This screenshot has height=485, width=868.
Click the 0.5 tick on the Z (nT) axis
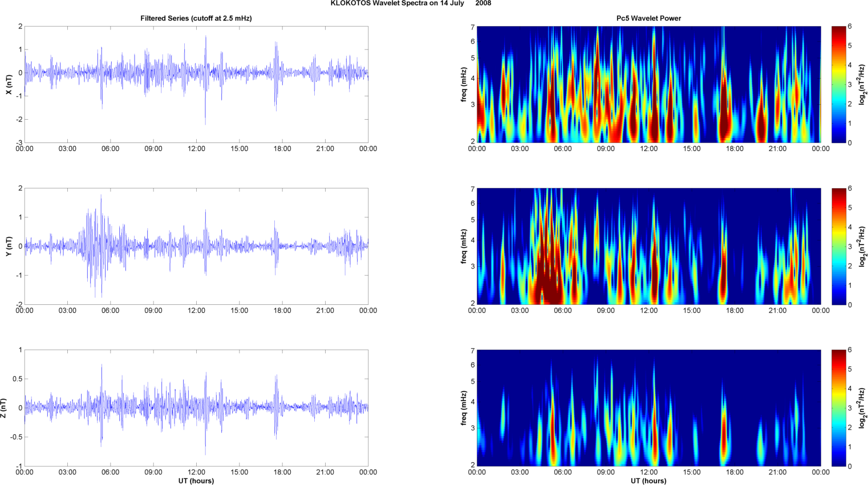(17, 379)
